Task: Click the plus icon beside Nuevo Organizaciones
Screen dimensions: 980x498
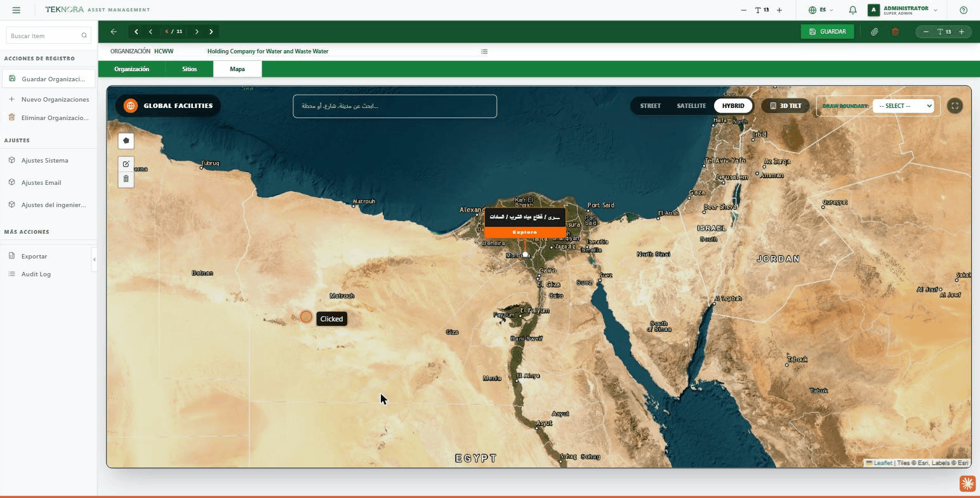Action: click(12, 99)
